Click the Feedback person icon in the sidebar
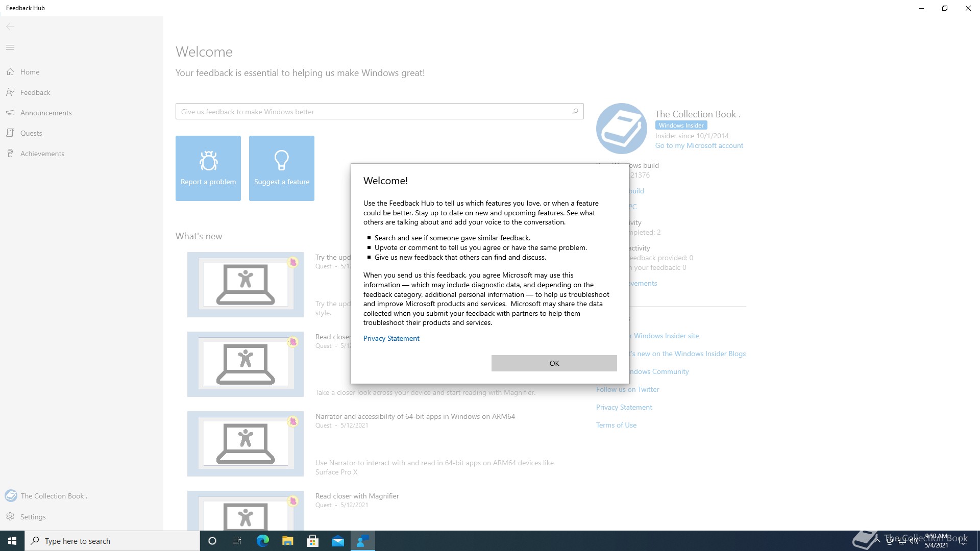This screenshot has width=980, height=551. click(x=10, y=92)
